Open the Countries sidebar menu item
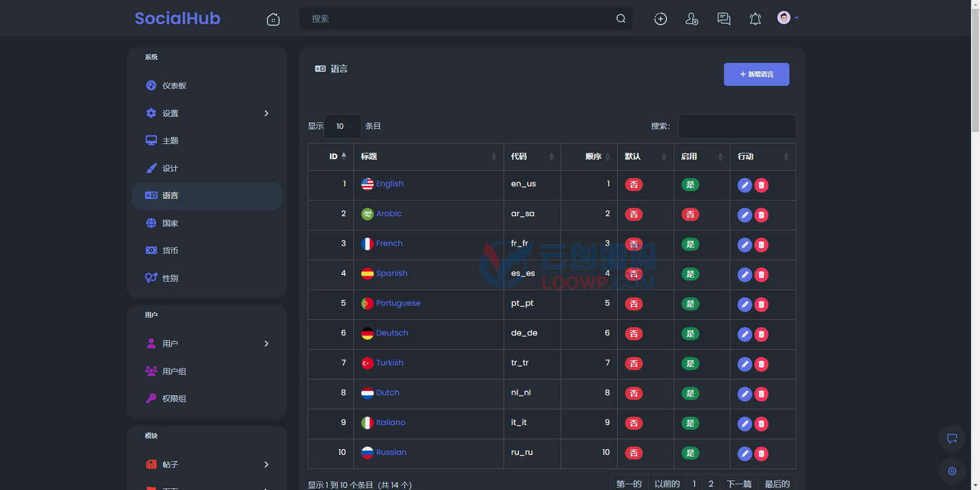The height and width of the screenshot is (490, 980). click(x=207, y=223)
